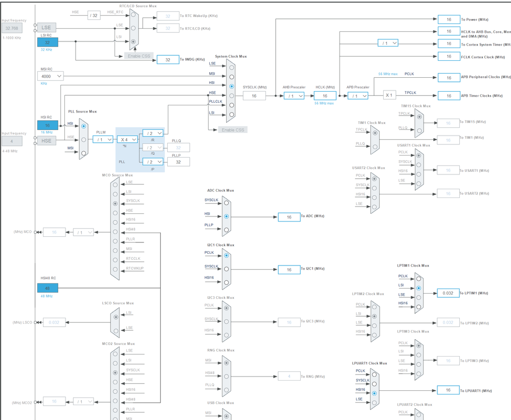Choose LSE in LPUART1 Clock Mux
The image size is (511, 420).
[x=374, y=403]
